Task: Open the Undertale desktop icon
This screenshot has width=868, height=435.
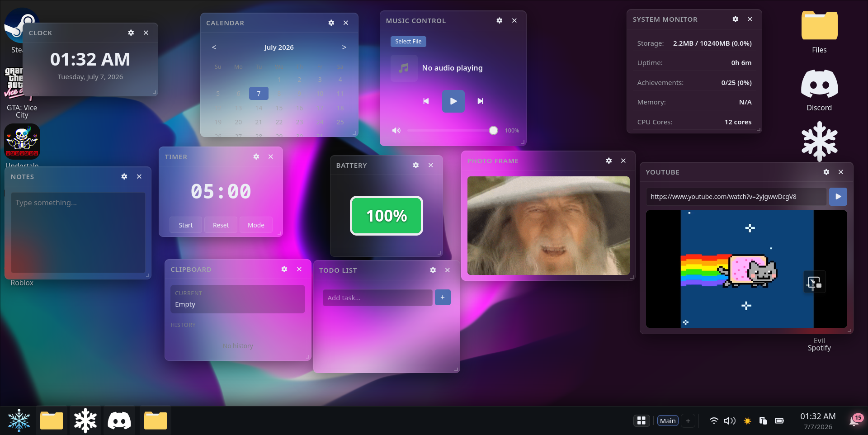Action: [x=22, y=142]
